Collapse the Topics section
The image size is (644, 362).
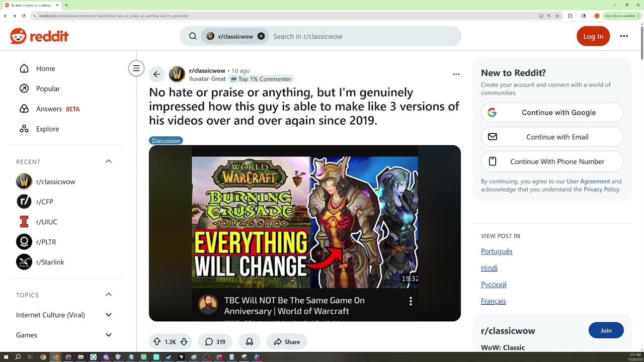[x=109, y=295]
